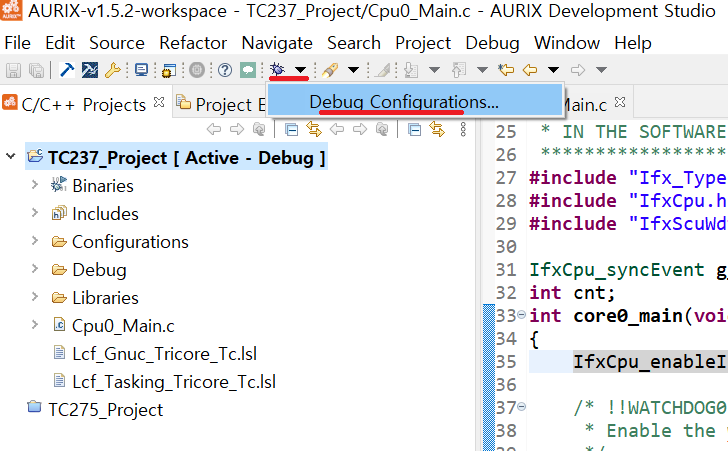Click the Previous Annotation icon
728x451 pixels.
459,70
